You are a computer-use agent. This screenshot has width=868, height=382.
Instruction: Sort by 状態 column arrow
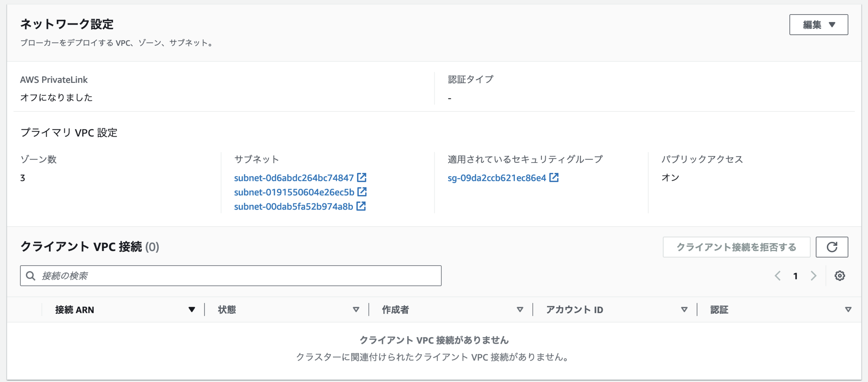(356, 309)
